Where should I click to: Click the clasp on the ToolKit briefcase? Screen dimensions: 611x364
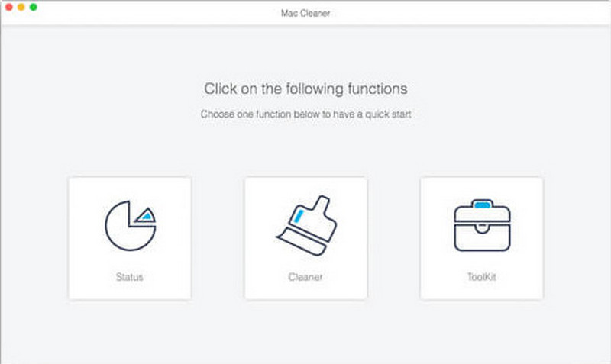coord(481,228)
